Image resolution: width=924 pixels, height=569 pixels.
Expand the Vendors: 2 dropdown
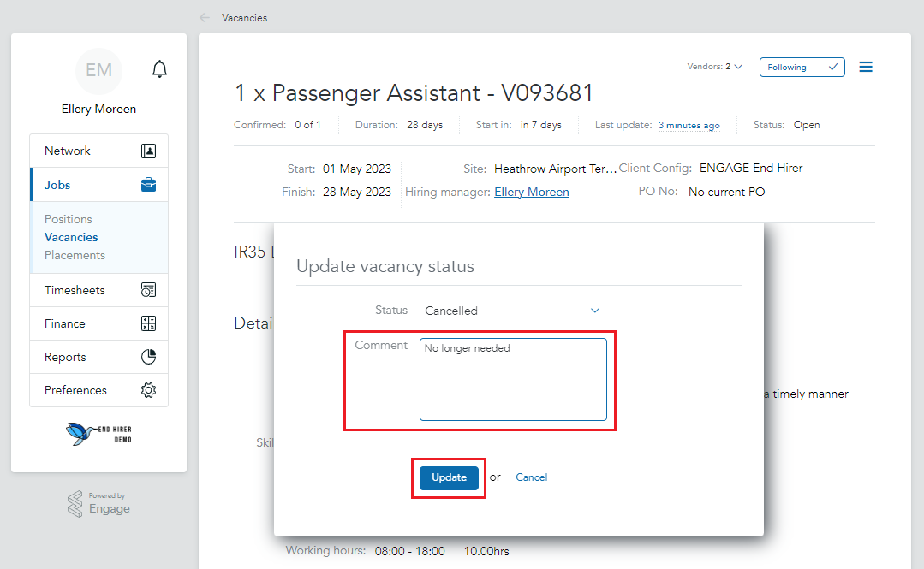714,67
